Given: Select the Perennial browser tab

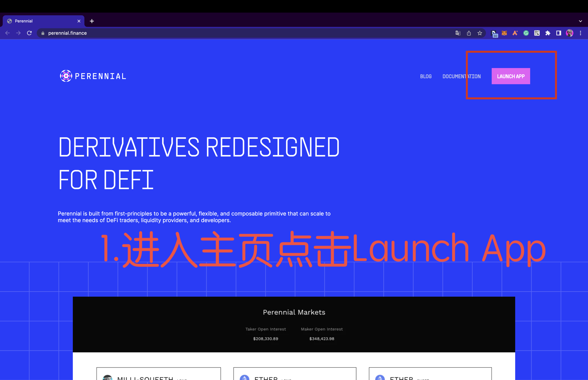Looking at the screenshot, I should pos(43,21).
